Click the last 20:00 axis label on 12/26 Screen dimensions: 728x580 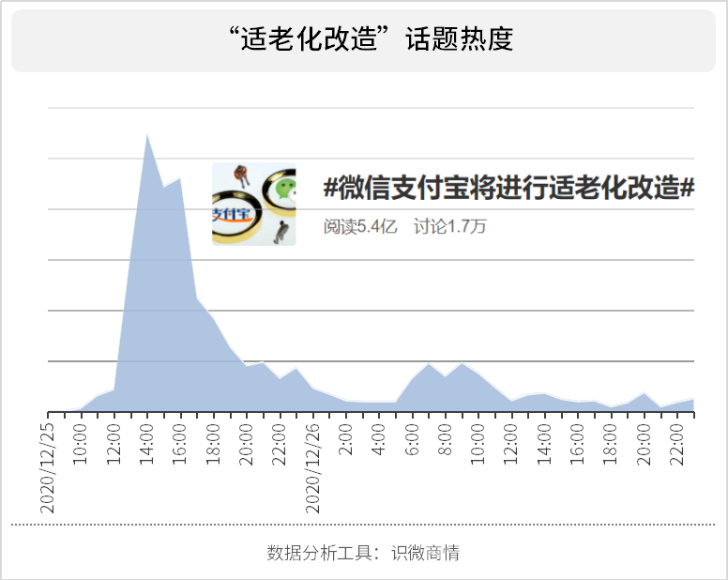[645, 445]
